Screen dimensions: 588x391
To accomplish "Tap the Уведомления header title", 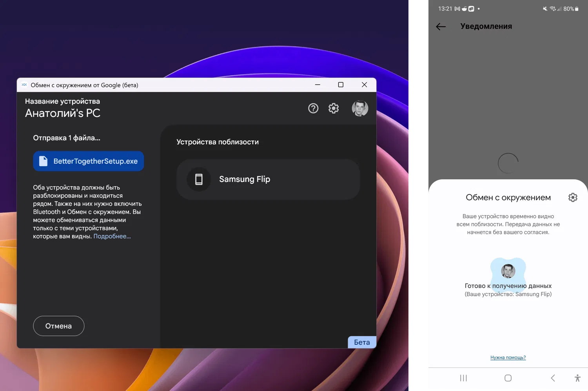I will coord(486,26).
